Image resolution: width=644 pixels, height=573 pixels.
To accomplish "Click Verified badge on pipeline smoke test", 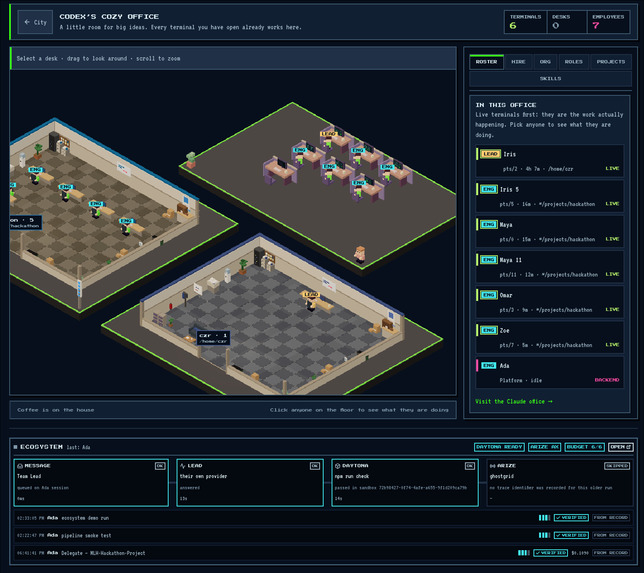I will [x=571, y=535].
